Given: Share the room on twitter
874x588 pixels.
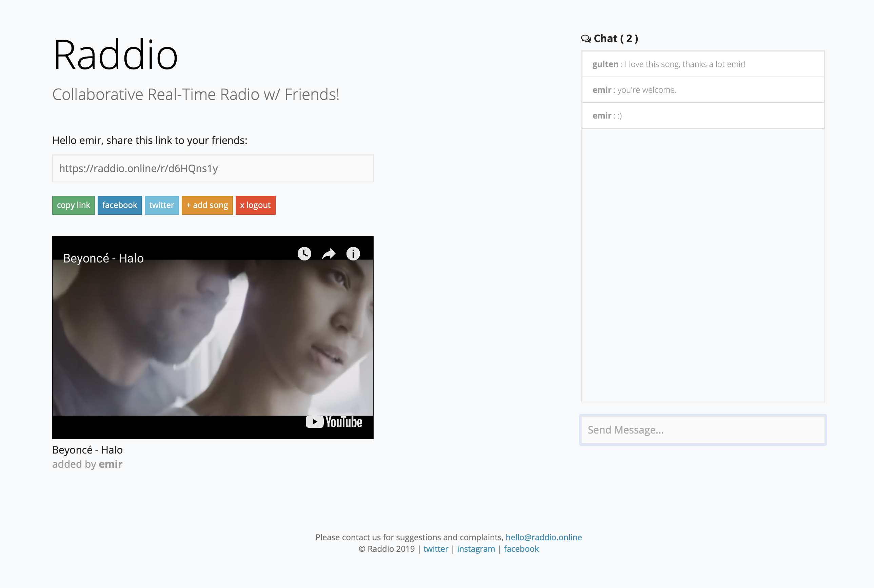Looking at the screenshot, I should point(162,205).
